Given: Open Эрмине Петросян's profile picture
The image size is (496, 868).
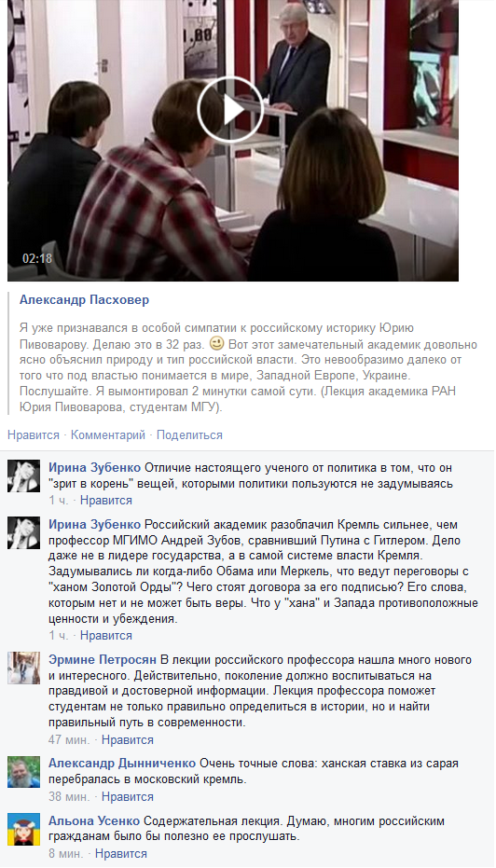Looking at the screenshot, I should pos(24,668).
